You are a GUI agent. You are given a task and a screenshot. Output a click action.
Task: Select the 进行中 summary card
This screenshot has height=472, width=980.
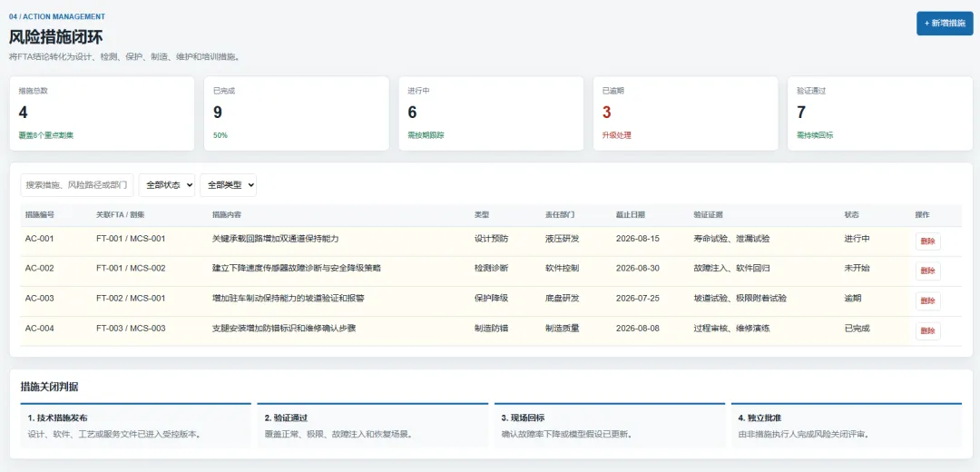click(491, 113)
